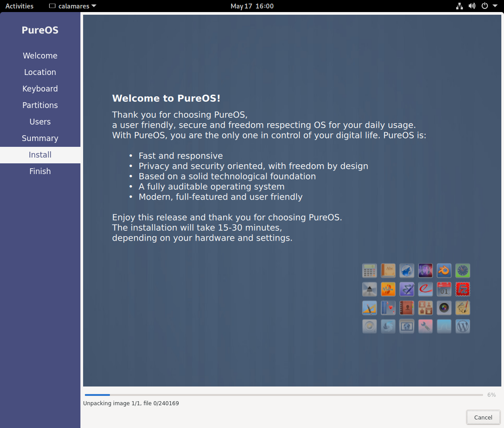Click the camera lens icon

(x=444, y=308)
